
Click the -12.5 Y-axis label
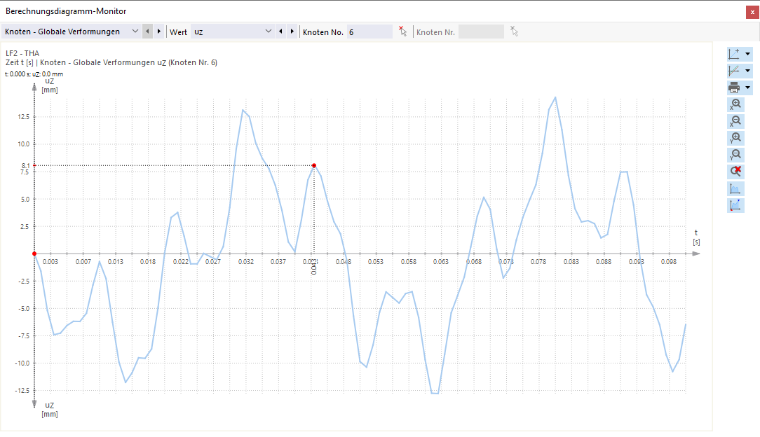click(x=22, y=390)
